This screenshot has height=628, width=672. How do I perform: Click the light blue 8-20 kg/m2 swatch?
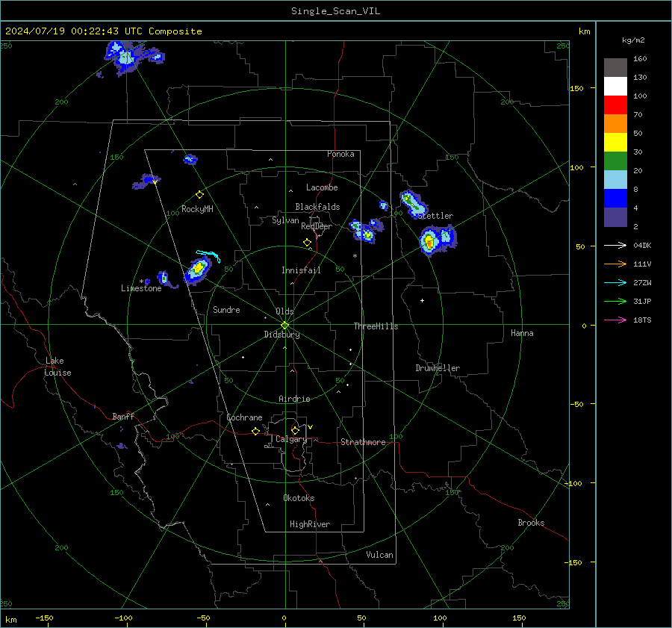point(615,180)
